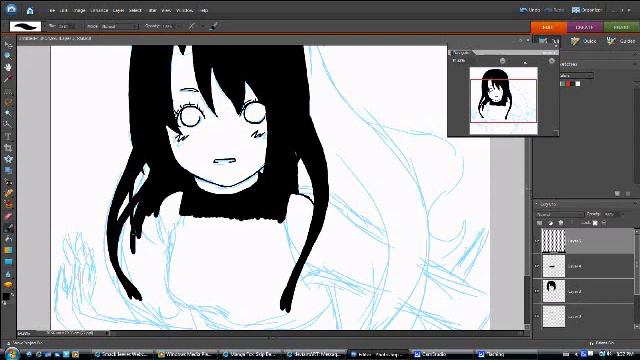Click the Undo button

tap(529, 10)
